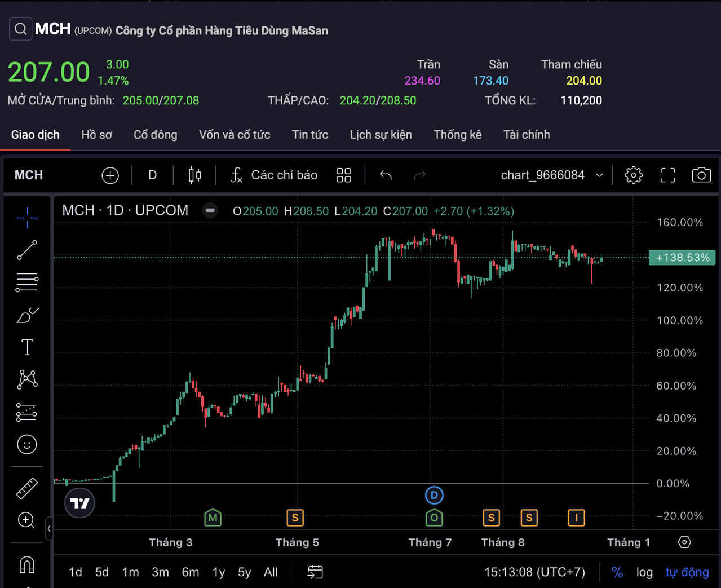The height and width of the screenshot is (588, 721).
Task: Select the brush drawing tool
Action: point(27,315)
